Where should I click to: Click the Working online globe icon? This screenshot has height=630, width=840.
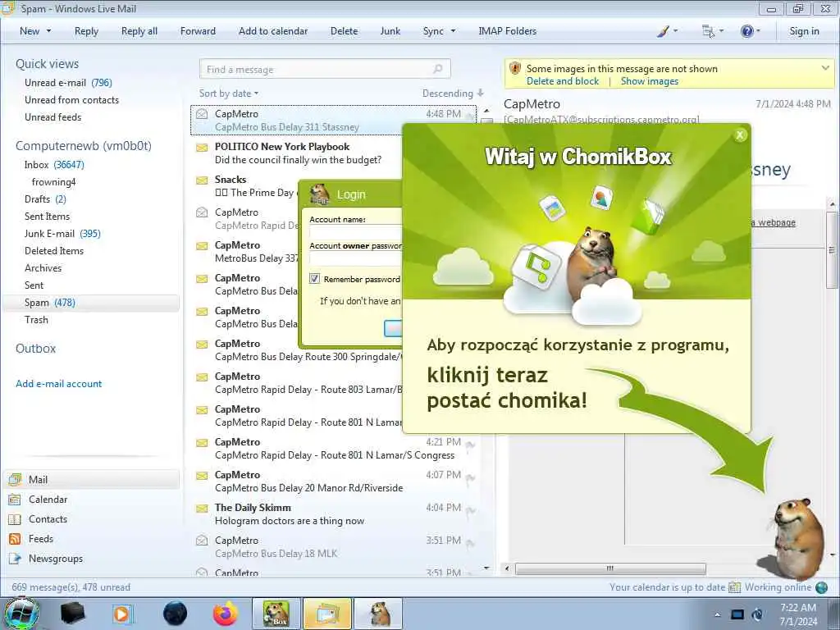tap(822, 587)
